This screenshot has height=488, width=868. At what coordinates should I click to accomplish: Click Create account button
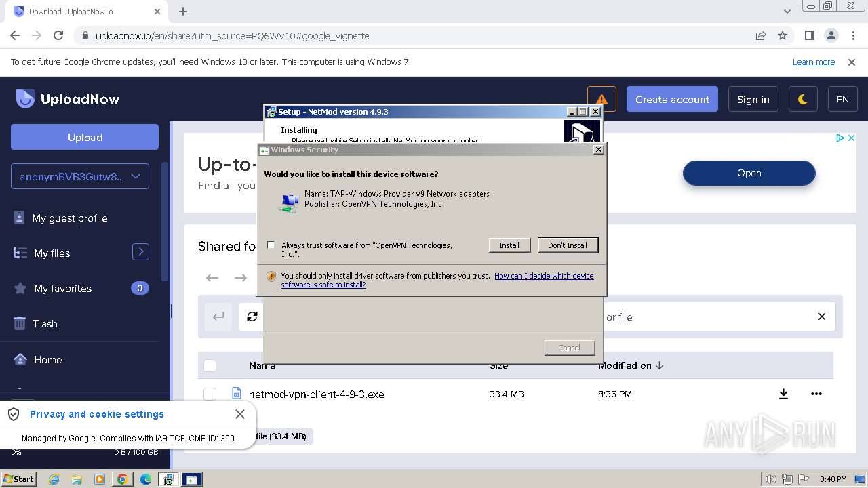672,99
